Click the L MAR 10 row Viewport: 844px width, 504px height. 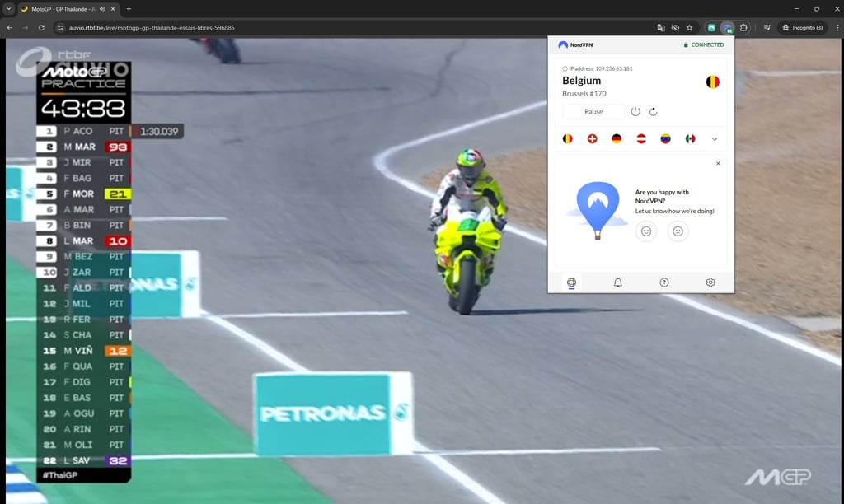coord(83,241)
